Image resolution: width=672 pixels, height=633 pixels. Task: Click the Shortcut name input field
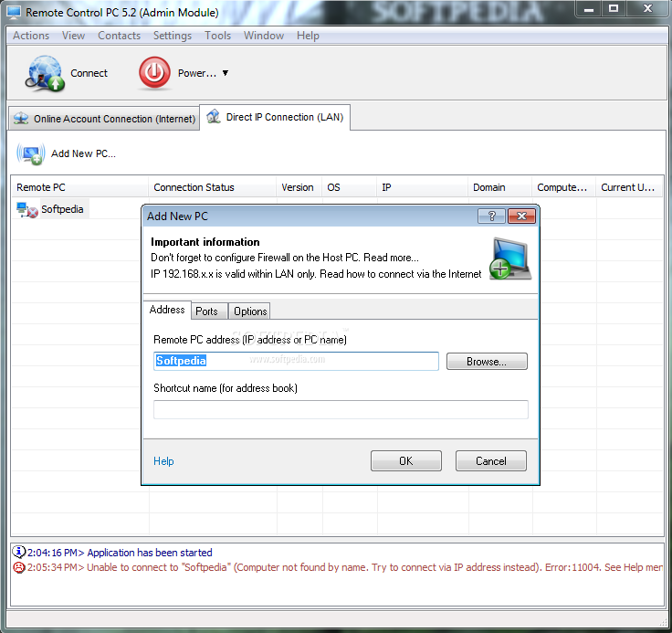341,409
